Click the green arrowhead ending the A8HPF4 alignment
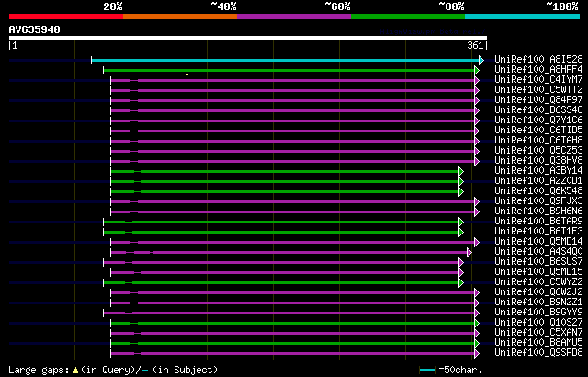The image size is (588, 377). 477,70
